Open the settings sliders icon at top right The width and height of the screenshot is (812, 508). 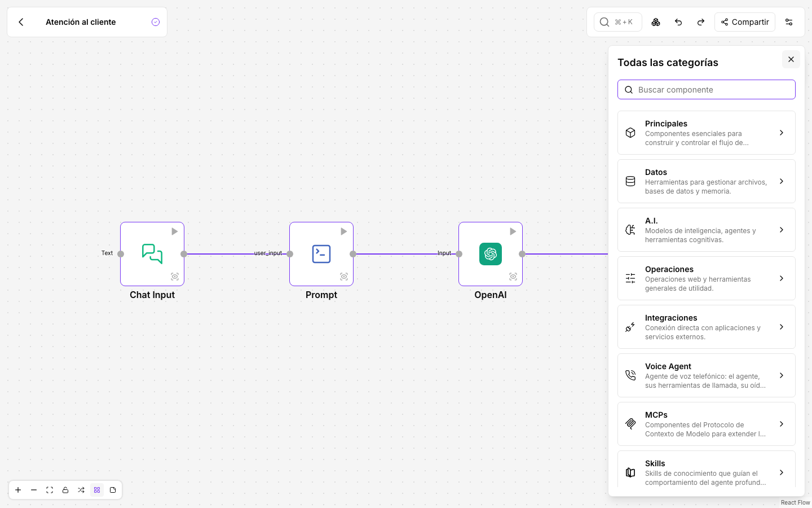pos(789,22)
